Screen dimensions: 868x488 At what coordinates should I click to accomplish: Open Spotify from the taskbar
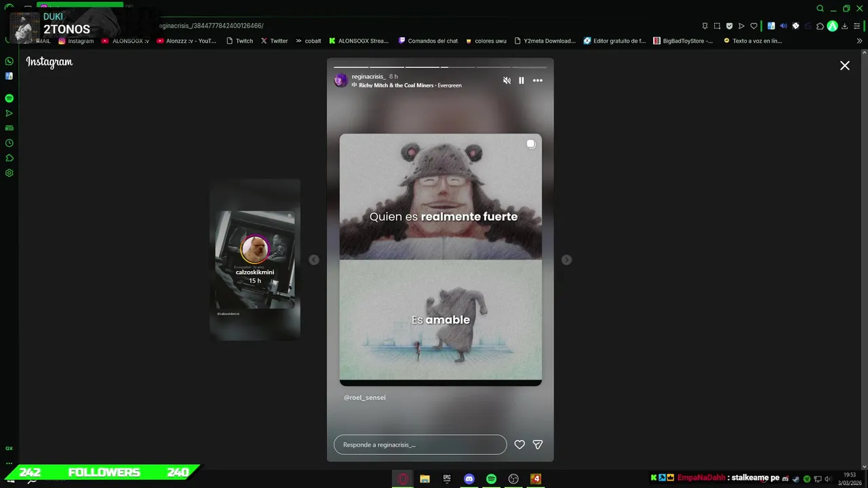pos(491,479)
